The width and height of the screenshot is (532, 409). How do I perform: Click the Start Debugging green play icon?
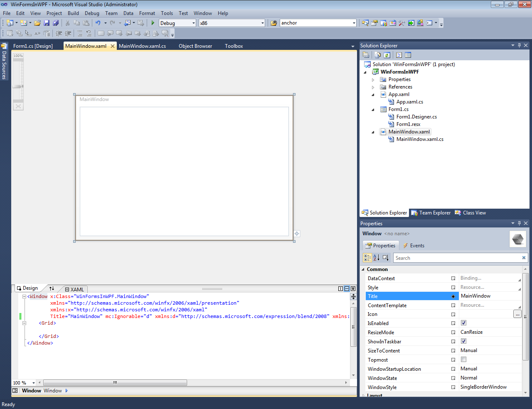[x=153, y=23]
